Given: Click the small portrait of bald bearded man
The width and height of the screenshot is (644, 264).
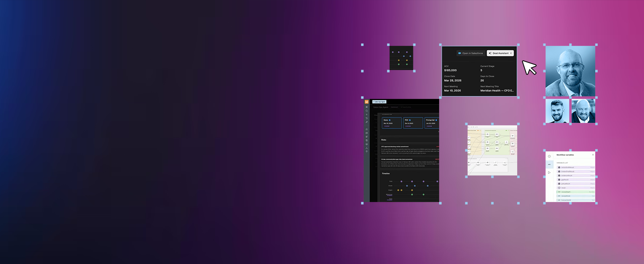Looking at the screenshot, I should pyautogui.click(x=583, y=111).
